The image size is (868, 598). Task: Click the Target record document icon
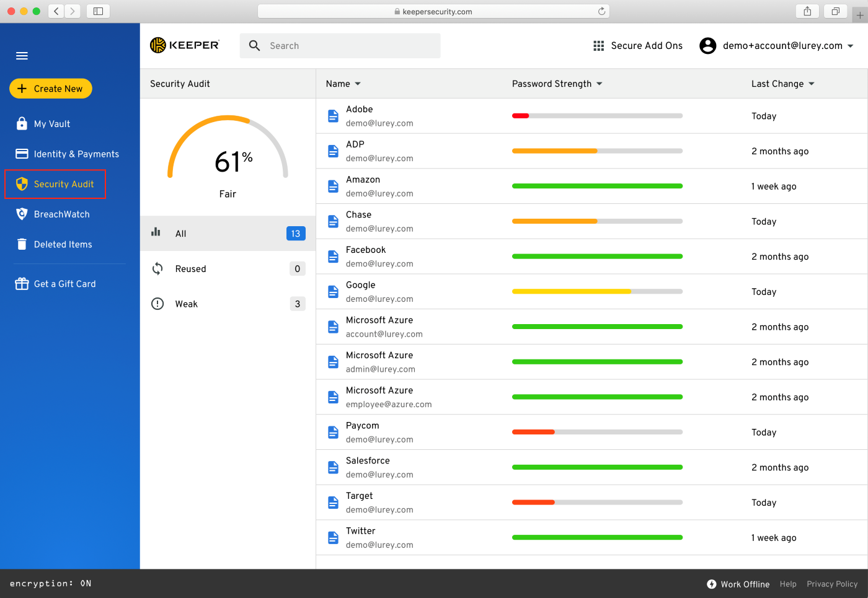(x=333, y=503)
